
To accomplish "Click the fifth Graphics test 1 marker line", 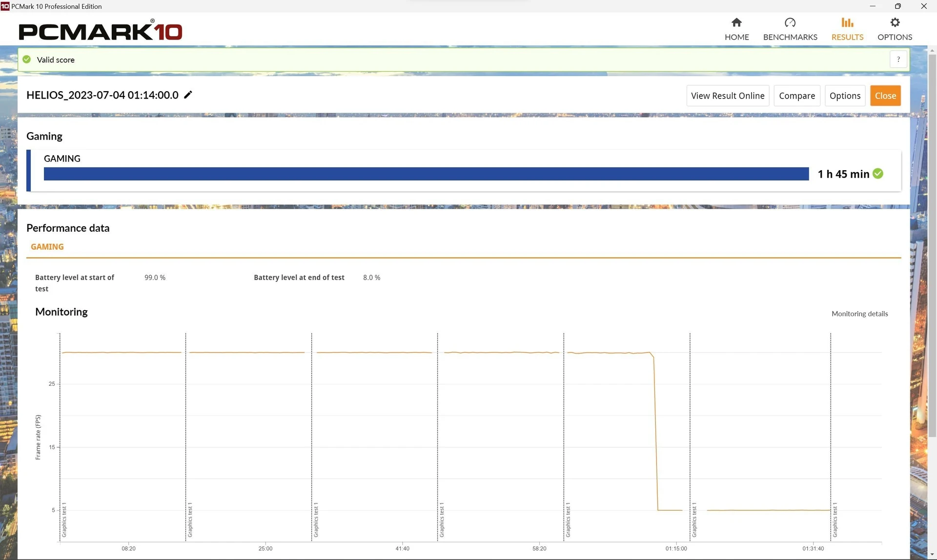I will click(x=564, y=437).
